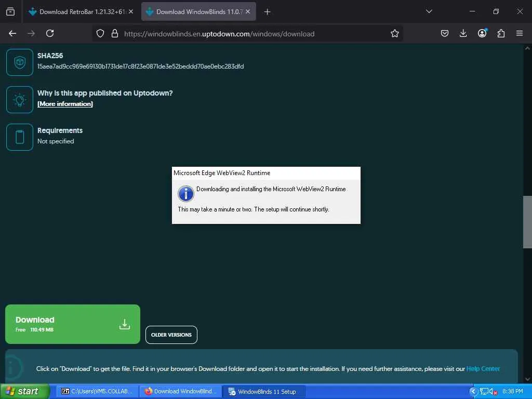The width and height of the screenshot is (532, 399).
Task: Reload the current page
Action: coord(50,33)
